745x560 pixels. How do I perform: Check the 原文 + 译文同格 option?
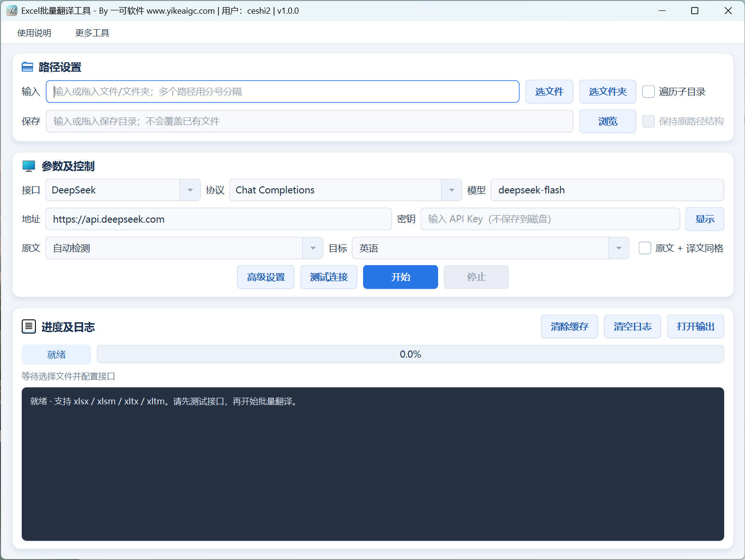pos(645,248)
